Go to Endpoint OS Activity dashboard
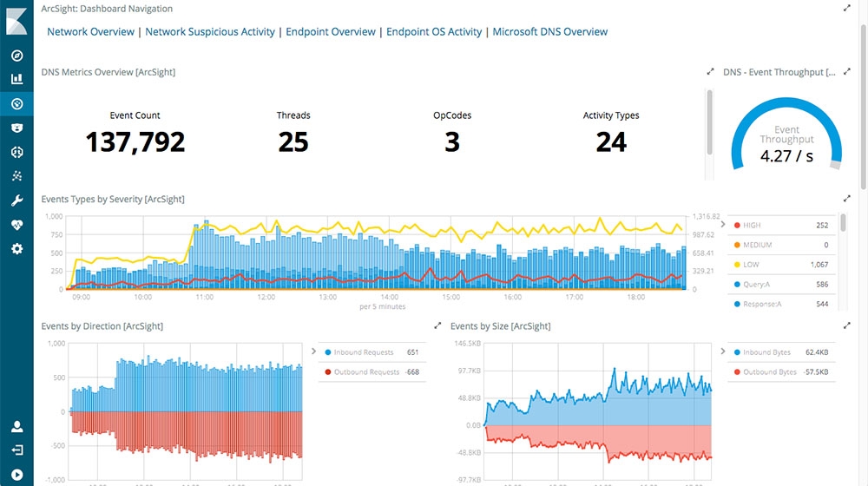868x486 pixels. click(434, 31)
